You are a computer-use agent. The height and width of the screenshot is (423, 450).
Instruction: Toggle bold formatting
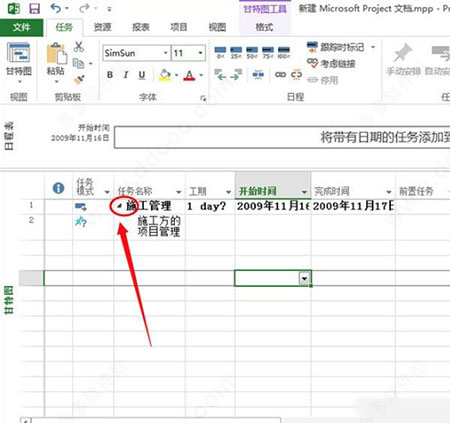(x=110, y=75)
